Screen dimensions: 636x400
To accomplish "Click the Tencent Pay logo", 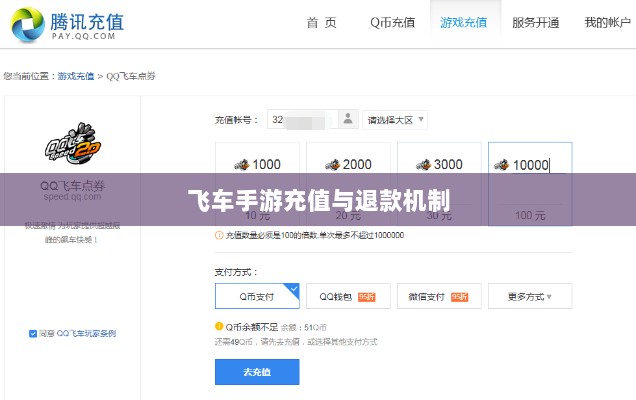I will tap(67, 24).
